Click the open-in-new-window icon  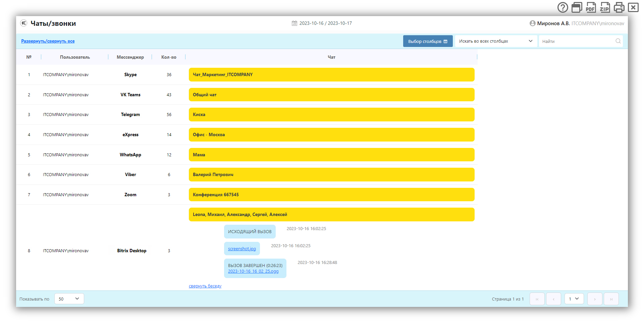pyautogui.click(x=577, y=7)
